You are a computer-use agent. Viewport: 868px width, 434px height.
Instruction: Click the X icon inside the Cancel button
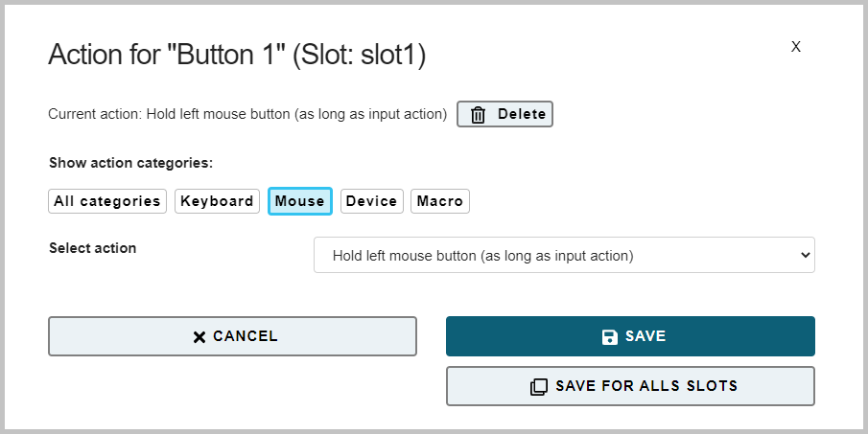click(199, 337)
